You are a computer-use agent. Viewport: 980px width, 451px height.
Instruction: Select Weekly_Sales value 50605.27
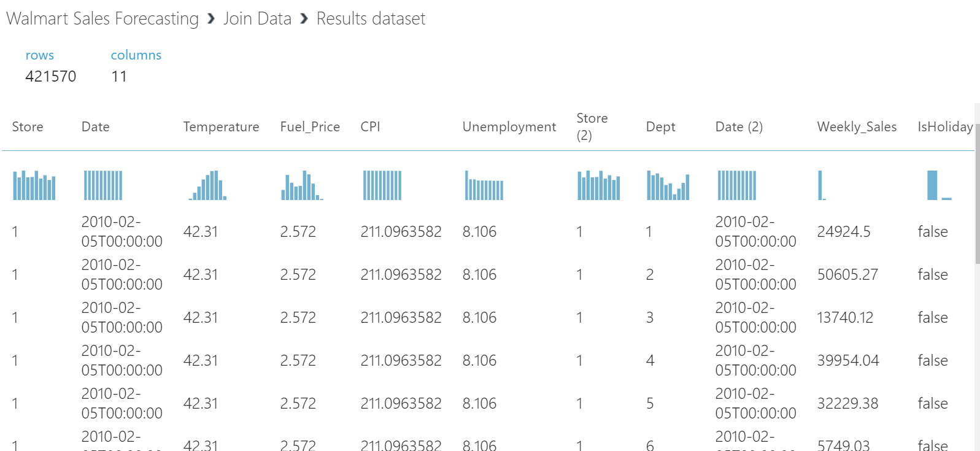(847, 274)
